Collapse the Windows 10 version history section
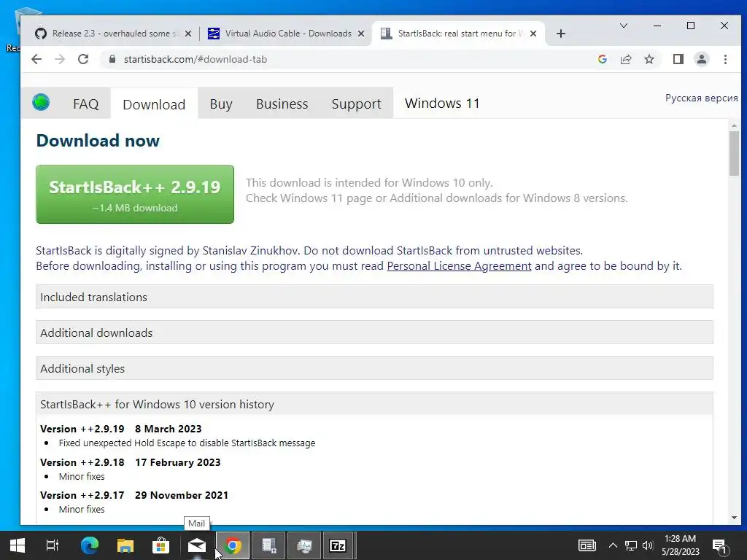 click(374, 404)
